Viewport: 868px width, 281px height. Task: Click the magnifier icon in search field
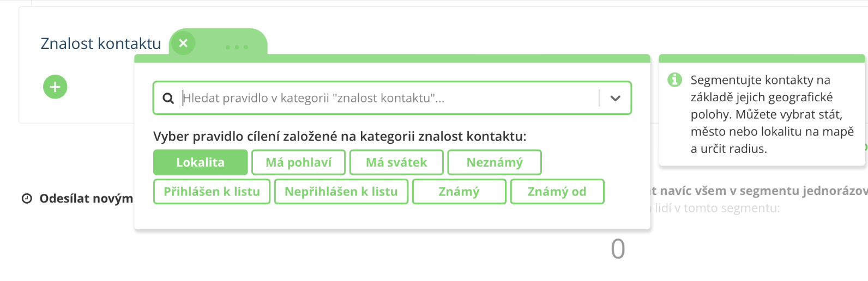tap(168, 98)
